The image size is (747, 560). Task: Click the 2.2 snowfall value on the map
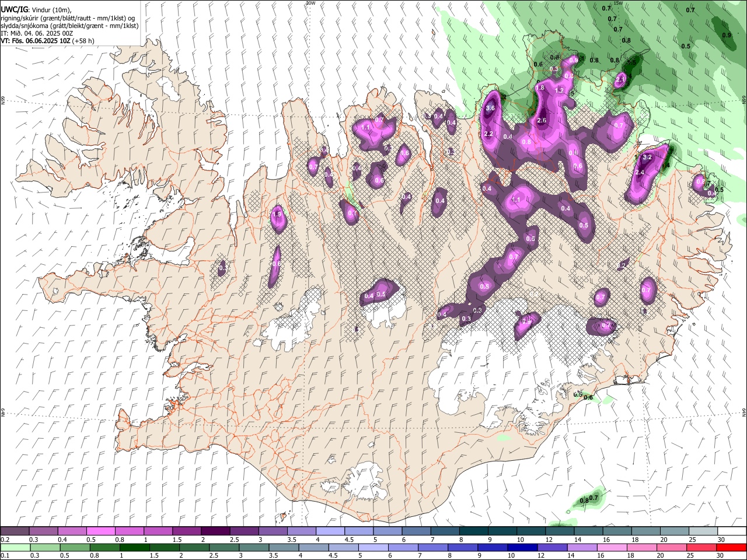(x=489, y=134)
